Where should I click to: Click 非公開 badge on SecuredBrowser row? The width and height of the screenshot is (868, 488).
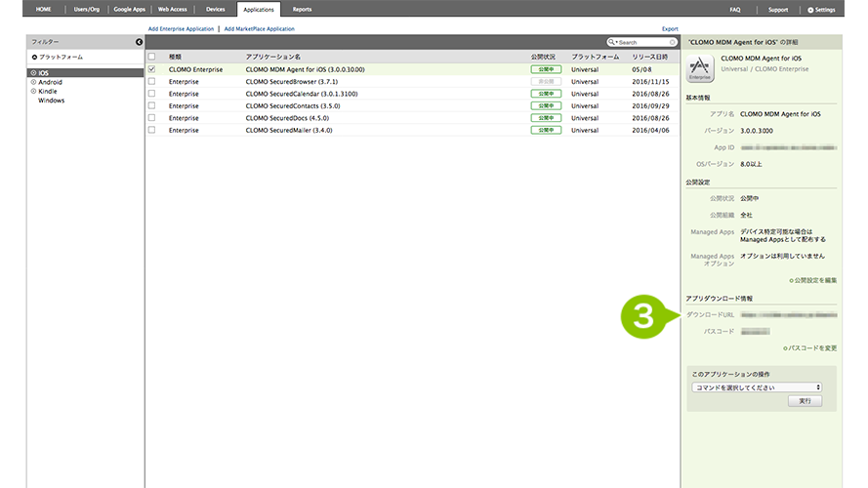[x=546, y=81]
